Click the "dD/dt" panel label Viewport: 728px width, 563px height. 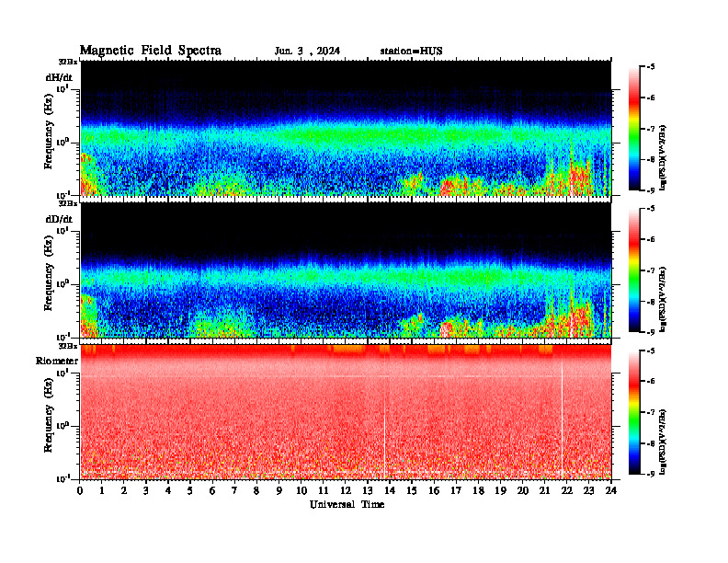point(59,219)
